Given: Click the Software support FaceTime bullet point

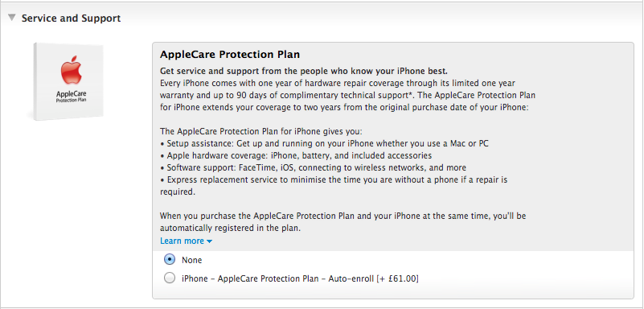Looking at the screenshot, I should click(x=313, y=167).
